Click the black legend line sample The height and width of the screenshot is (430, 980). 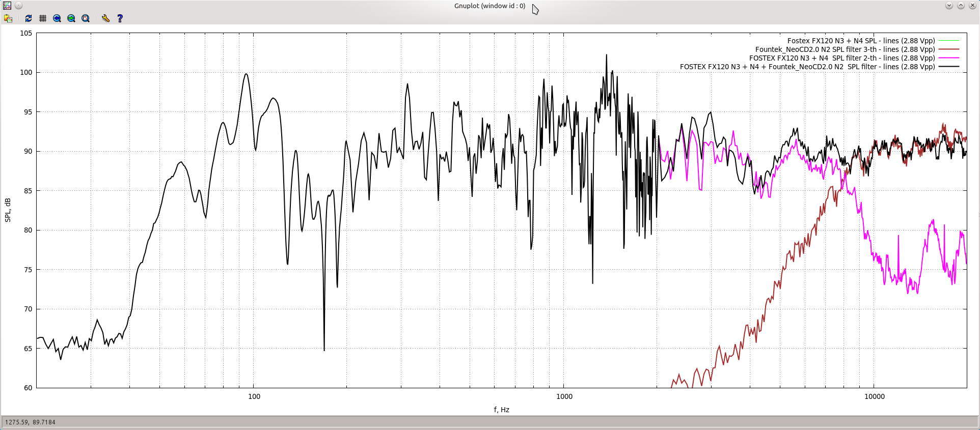949,67
